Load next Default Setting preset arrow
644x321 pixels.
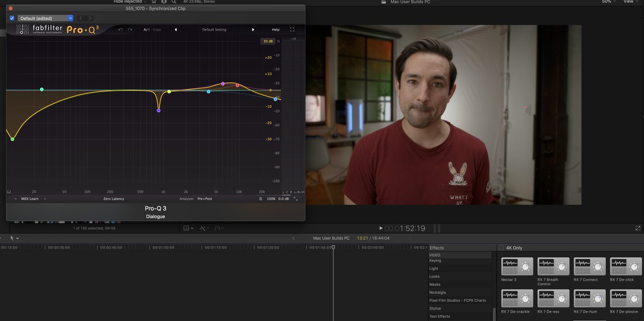253,30
